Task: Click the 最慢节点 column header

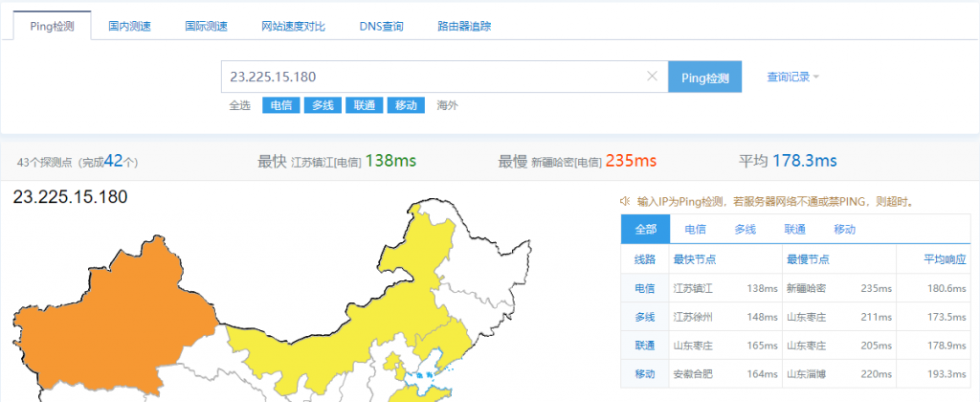Action: tap(808, 259)
